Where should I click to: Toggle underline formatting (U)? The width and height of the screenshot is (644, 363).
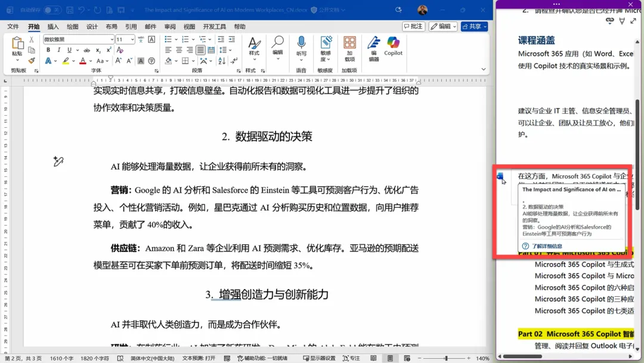69,50
